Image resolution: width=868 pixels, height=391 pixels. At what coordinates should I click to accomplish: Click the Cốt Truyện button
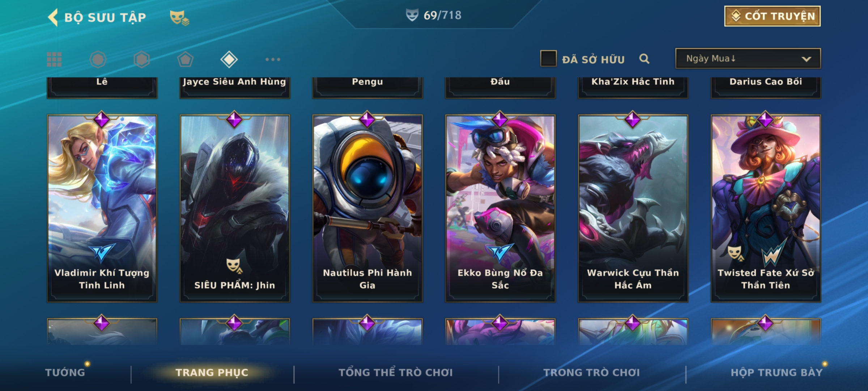[x=772, y=16]
